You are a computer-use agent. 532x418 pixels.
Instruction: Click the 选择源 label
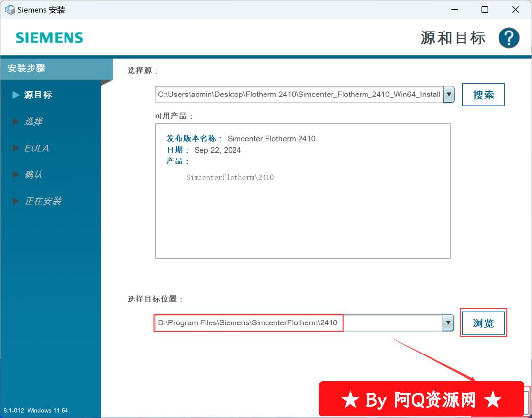pyautogui.click(x=143, y=71)
